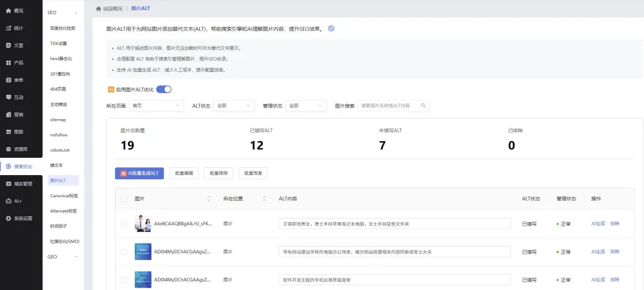Open 百度优化检测 menu item
Viewport: 644px width, 290px height.
coord(63,29)
